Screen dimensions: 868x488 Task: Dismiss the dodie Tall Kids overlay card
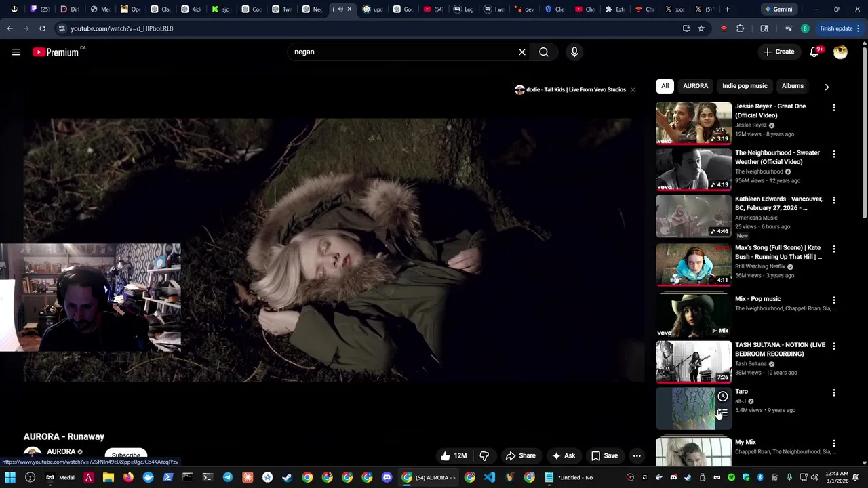point(633,89)
